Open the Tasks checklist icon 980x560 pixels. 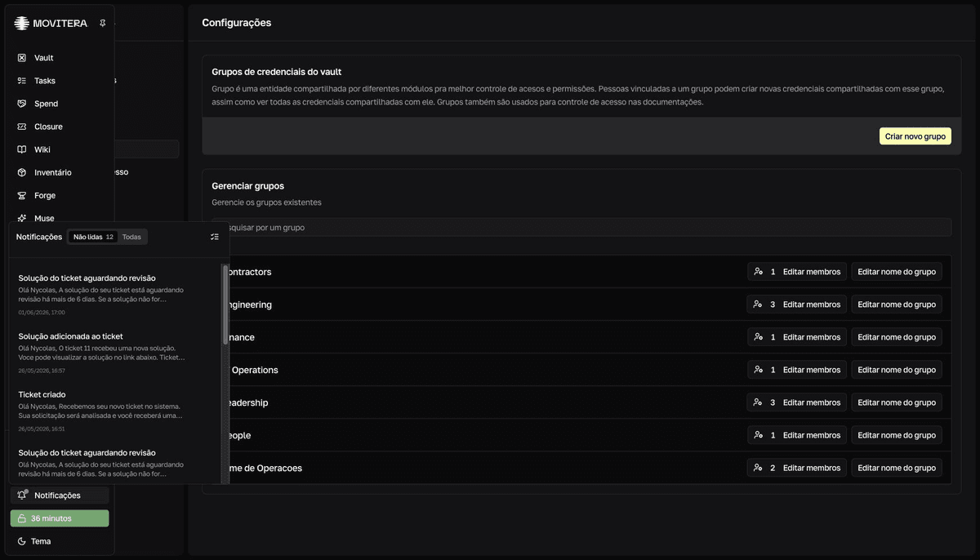coord(22,81)
